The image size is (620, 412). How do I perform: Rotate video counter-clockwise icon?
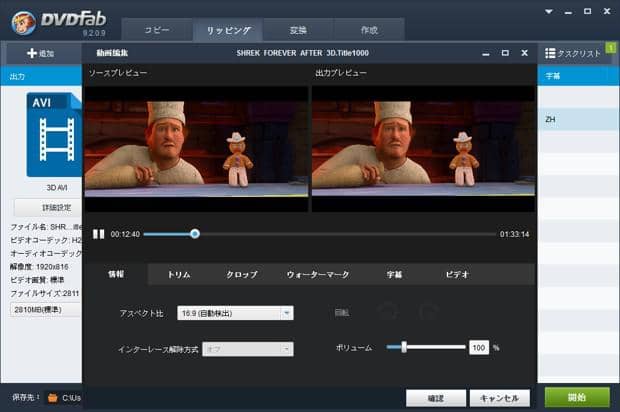pos(388,312)
